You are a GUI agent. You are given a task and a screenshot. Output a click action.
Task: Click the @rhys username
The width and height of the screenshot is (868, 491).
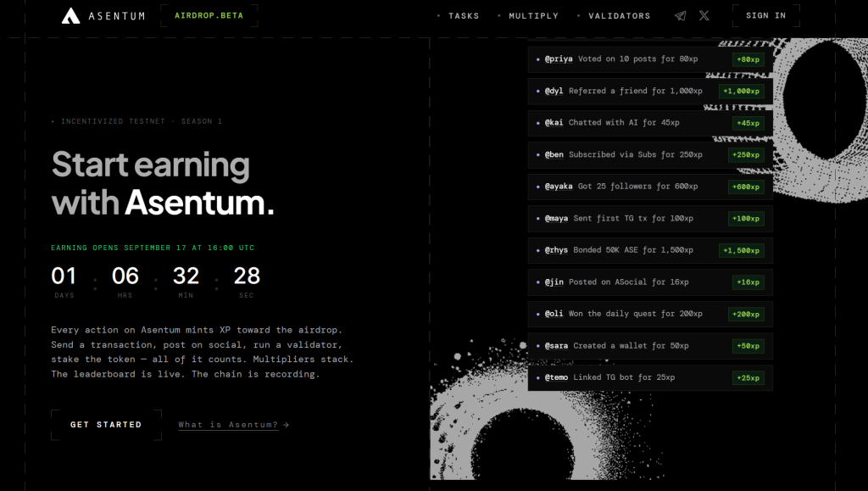tap(556, 250)
